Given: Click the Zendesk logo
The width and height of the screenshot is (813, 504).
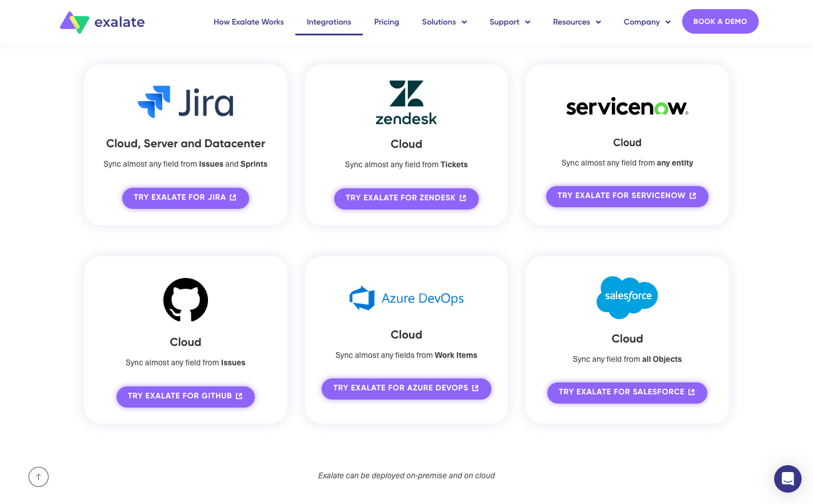Looking at the screenshot, I should 406,103.
